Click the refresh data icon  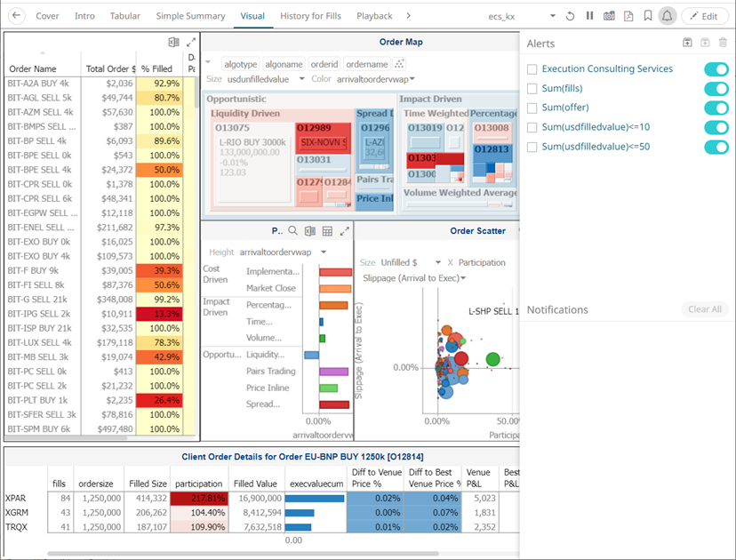570,16
